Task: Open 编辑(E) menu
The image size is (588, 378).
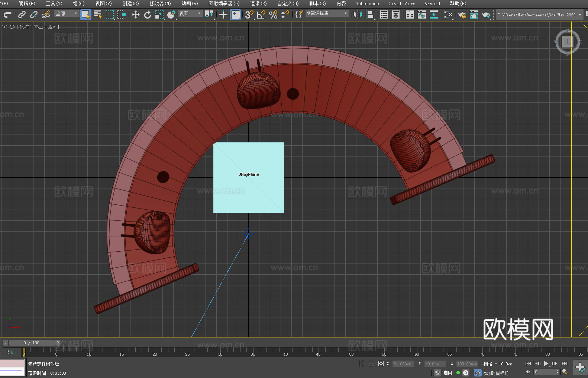Action: pos(27,3)
